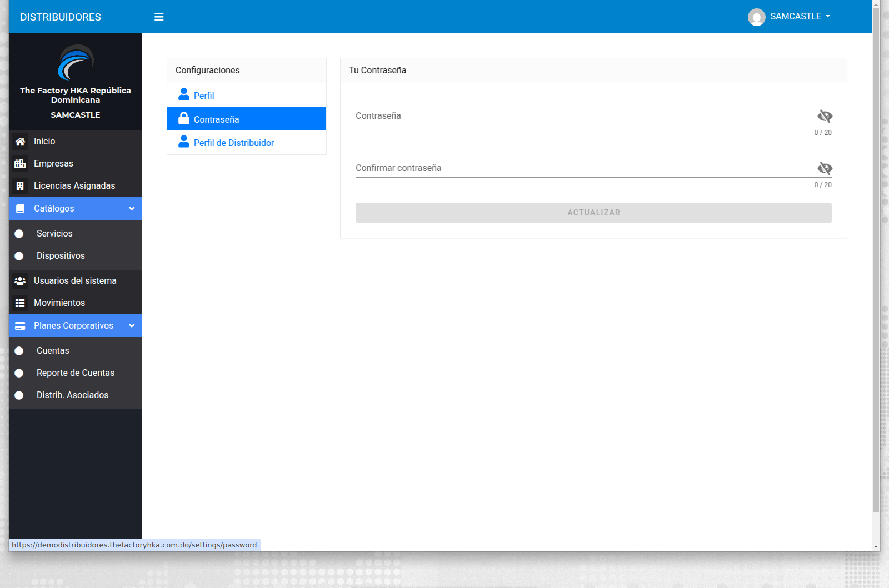Click the Planes Corporativos card icon
The image size is (889, 588).
(x=20, y=326)
